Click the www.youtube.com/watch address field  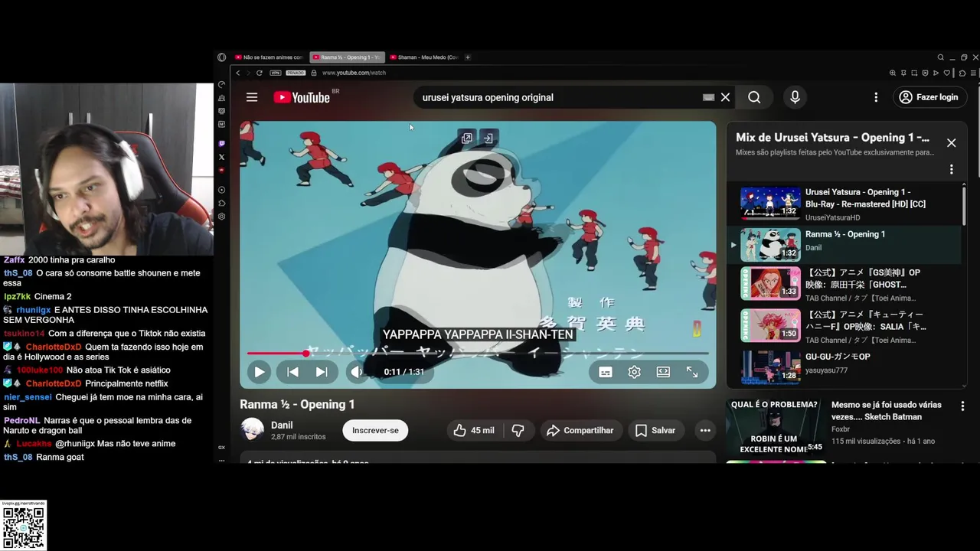point(354,73)
